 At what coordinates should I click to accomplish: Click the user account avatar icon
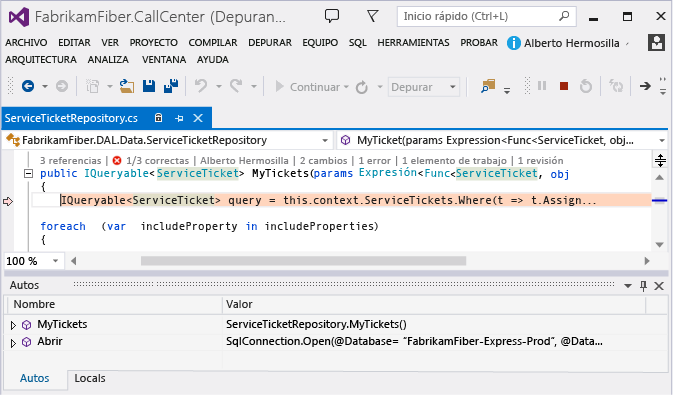click(656, 43)
